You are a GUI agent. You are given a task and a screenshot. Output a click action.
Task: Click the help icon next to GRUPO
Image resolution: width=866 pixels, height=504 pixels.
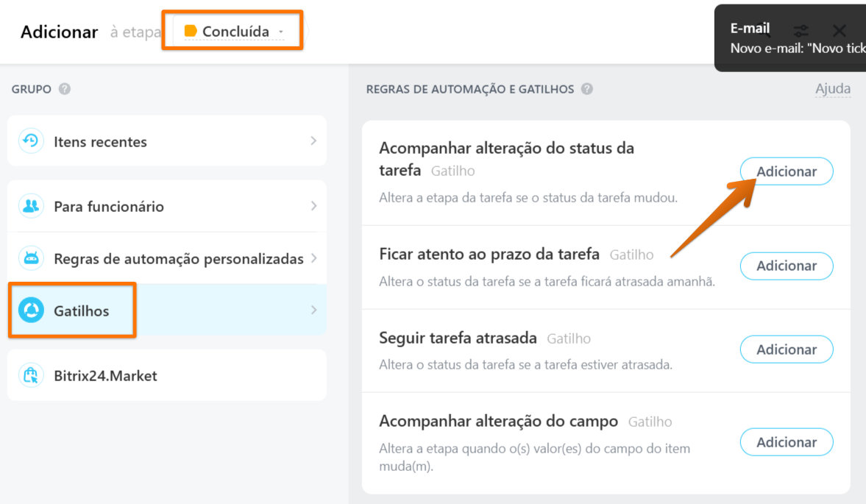pyautogui.click(x=65, y=89)
